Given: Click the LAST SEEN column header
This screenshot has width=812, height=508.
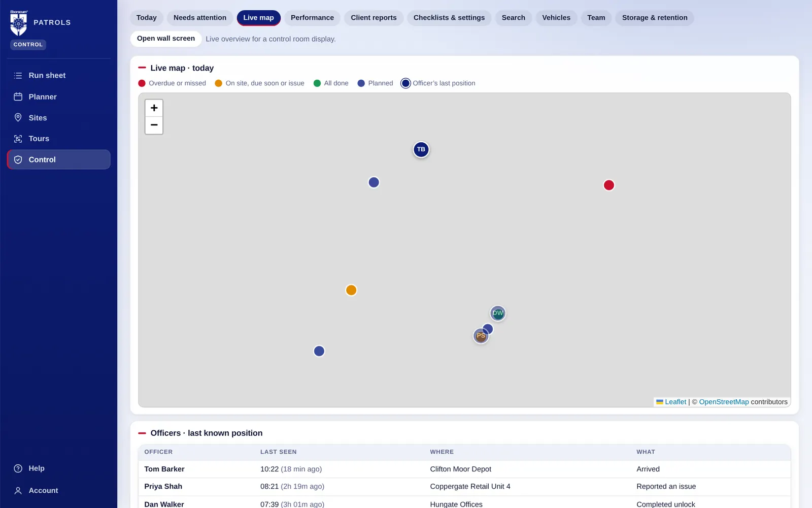Looking at the screenshot, I should pos(278,452).
